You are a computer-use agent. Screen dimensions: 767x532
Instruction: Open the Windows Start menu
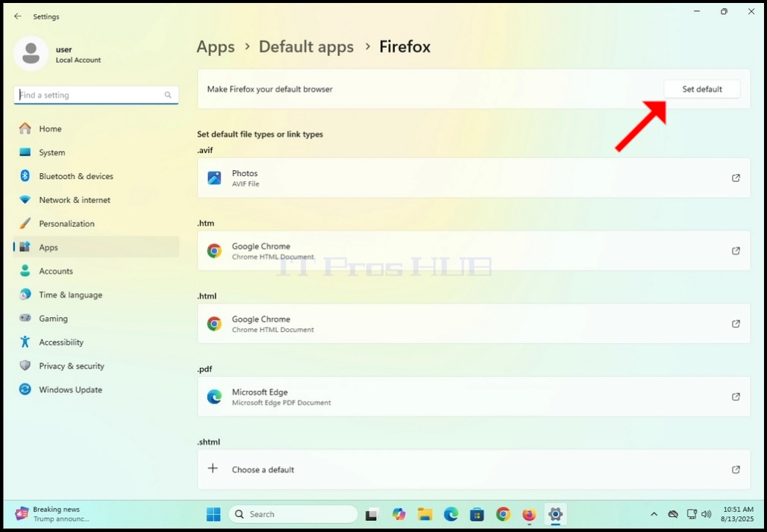[x=213, y=514]
